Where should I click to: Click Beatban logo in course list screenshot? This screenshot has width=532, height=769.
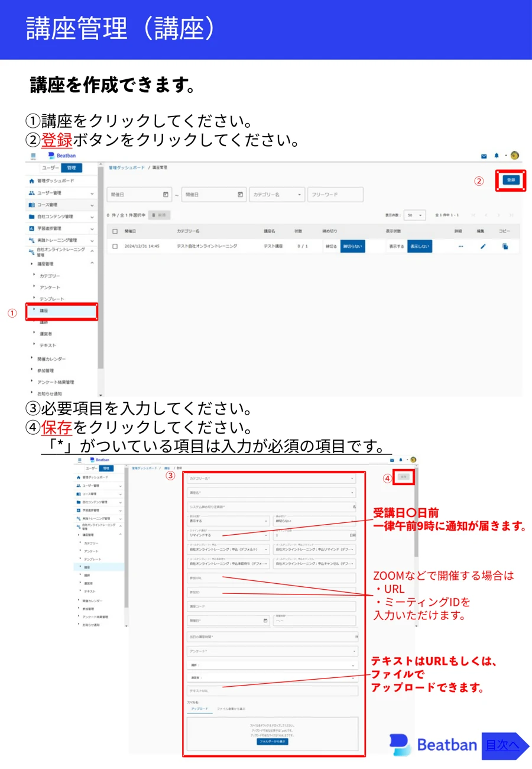point(62,156)
